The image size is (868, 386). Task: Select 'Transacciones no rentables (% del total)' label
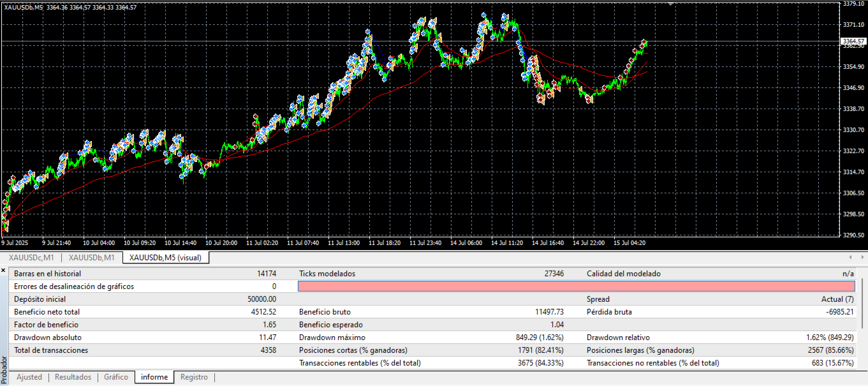(653, 363)
